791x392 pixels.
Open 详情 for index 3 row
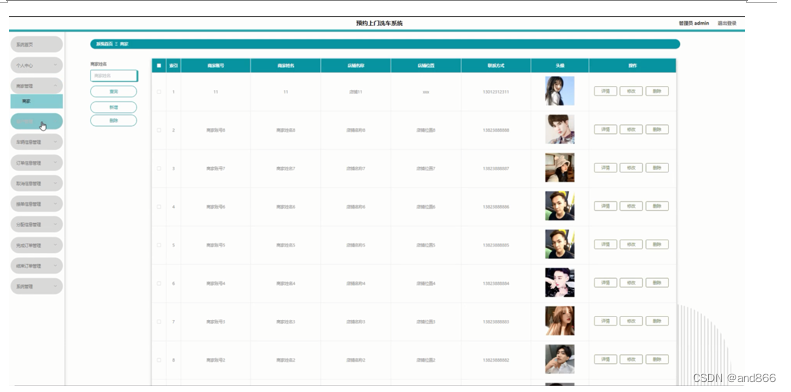[605, 168]
